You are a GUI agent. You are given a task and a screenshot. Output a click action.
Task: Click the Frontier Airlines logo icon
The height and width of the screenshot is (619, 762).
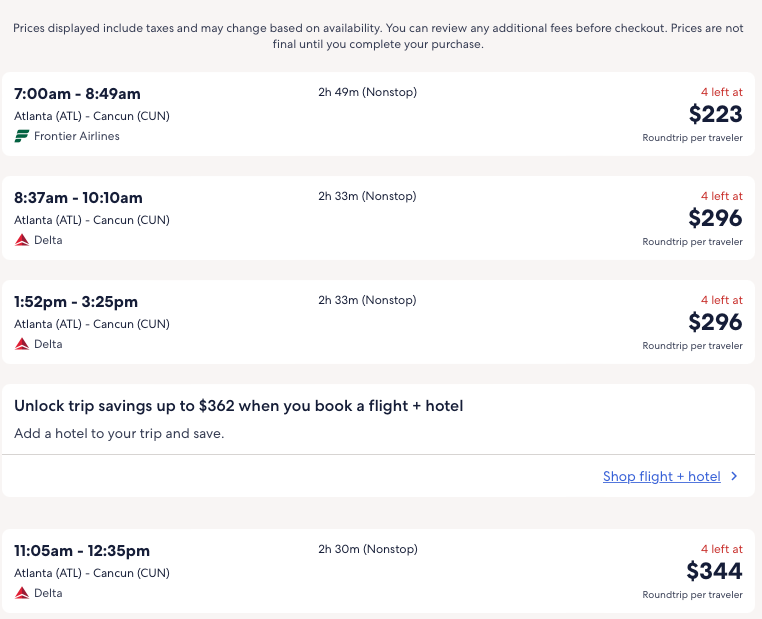tap(21, 136)
